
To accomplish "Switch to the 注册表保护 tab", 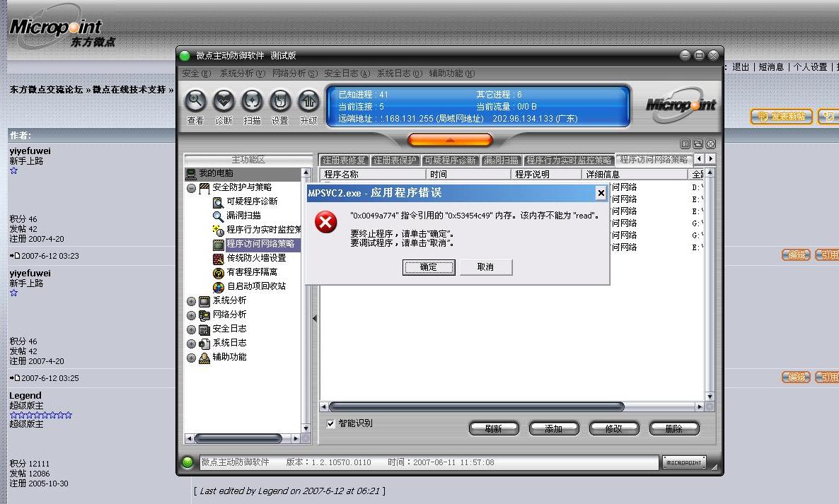I will pyautogui.click(x=395, y=160).
